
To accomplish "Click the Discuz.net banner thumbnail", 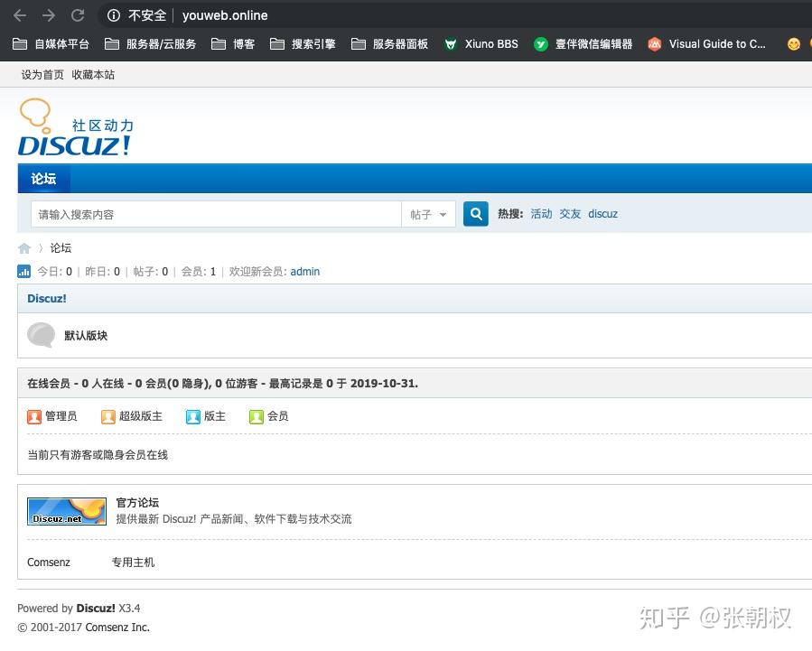I will [67, 511].
